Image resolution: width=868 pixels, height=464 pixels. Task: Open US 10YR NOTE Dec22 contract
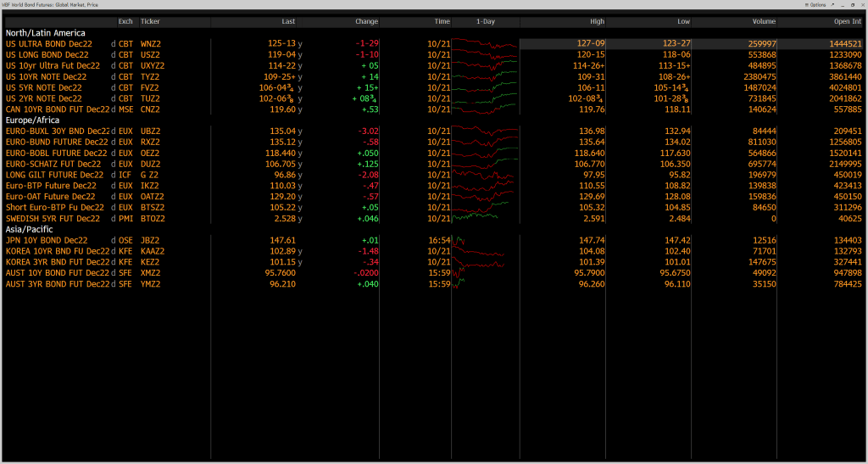click(44, 76)
